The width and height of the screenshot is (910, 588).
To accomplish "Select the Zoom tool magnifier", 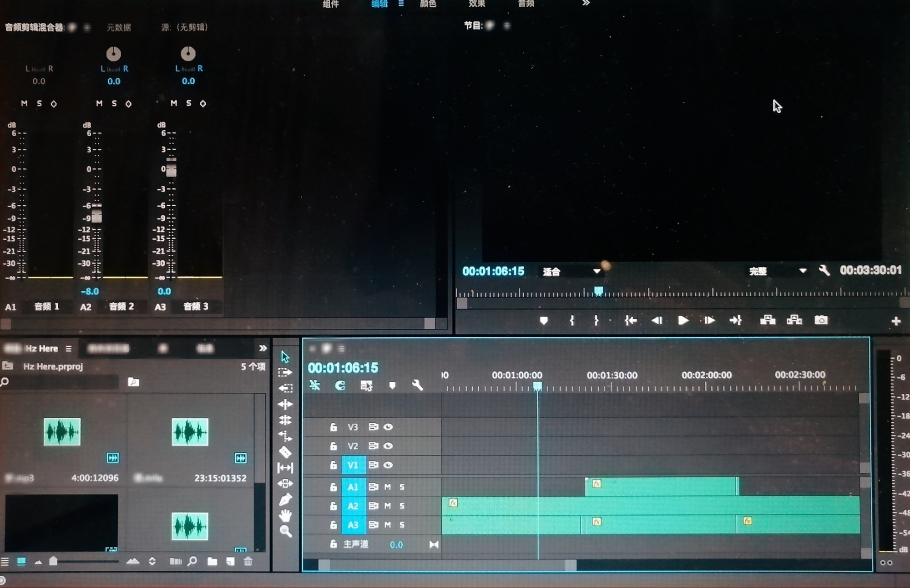I will (x=285, y=531).
